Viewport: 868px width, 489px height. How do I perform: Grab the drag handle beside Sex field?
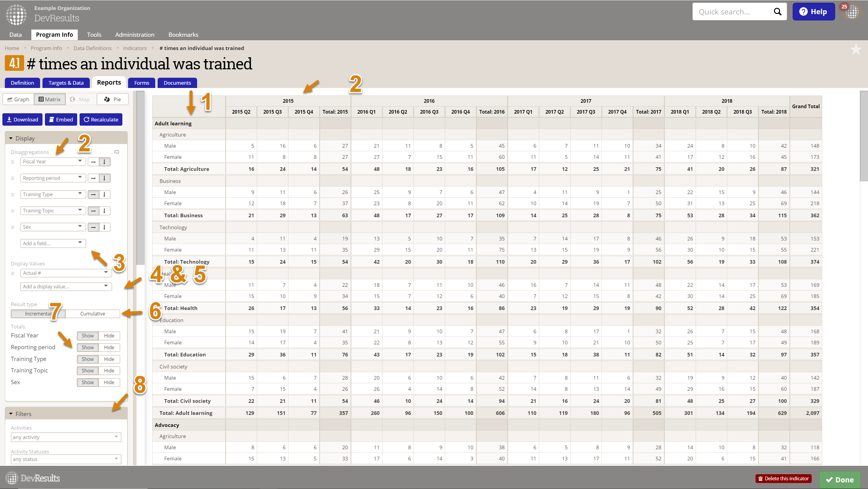click(13, 227)
